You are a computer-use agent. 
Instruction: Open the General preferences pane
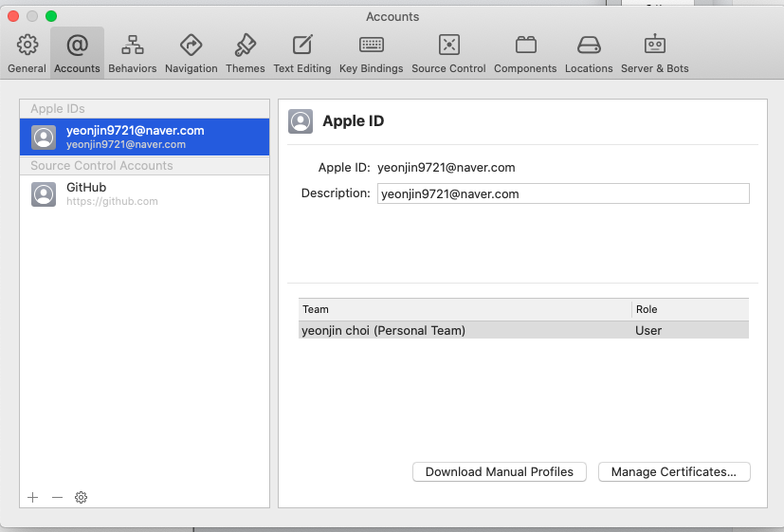click(x=27, y=54)
